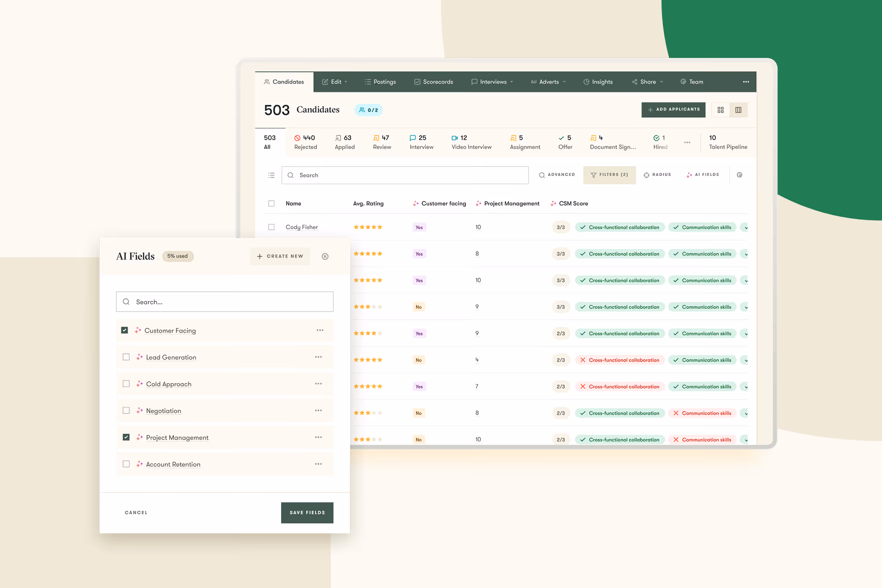Switch to column view layout icon
Viewport: 882px width, 588px height.
pyautogui.click(x=738, y=110)
